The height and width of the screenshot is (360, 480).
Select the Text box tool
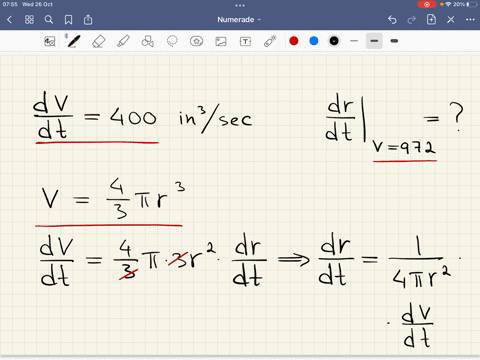pos(245,41)
